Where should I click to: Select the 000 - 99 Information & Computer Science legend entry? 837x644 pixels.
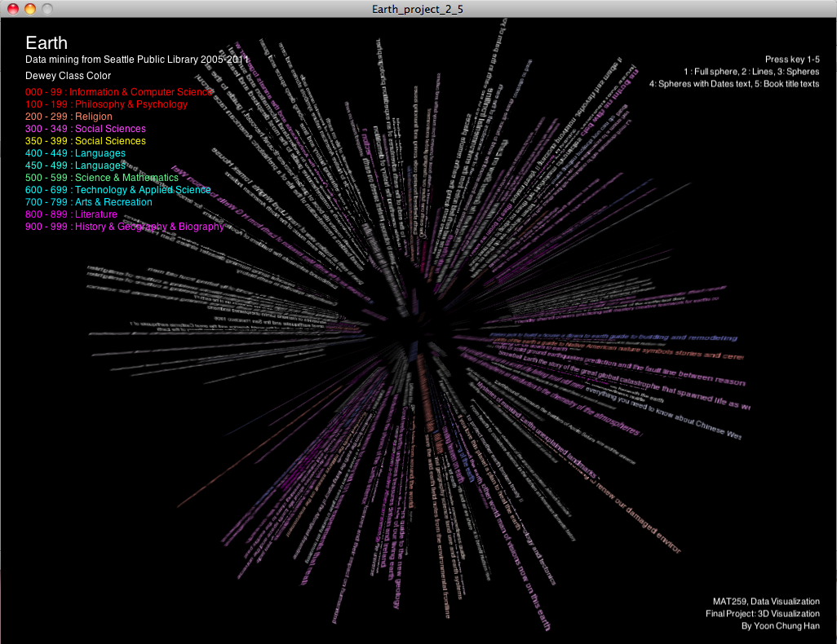coord(119,92)
